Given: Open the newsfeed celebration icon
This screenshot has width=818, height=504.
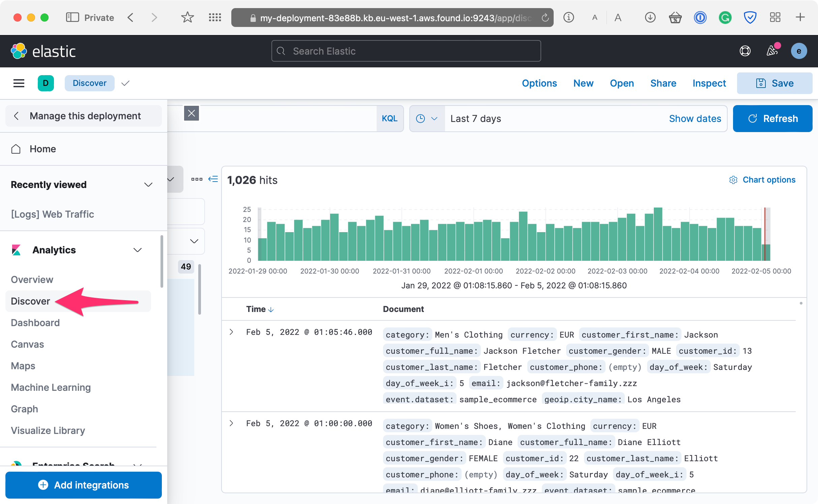Looking at the screenshot, I should click(772, 51).
